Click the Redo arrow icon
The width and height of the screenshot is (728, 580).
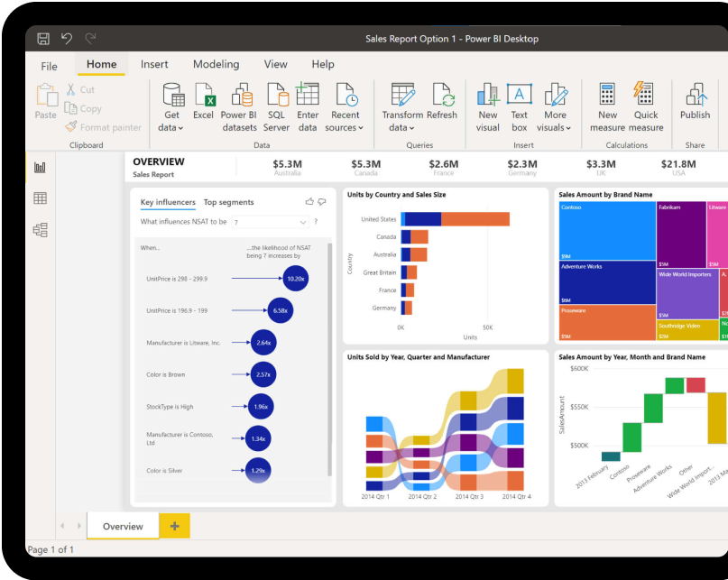[x=90, y=38]
